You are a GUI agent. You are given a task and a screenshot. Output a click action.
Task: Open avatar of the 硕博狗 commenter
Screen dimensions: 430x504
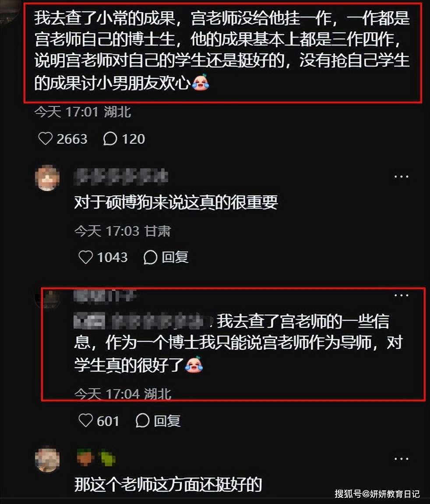(47, 178)
